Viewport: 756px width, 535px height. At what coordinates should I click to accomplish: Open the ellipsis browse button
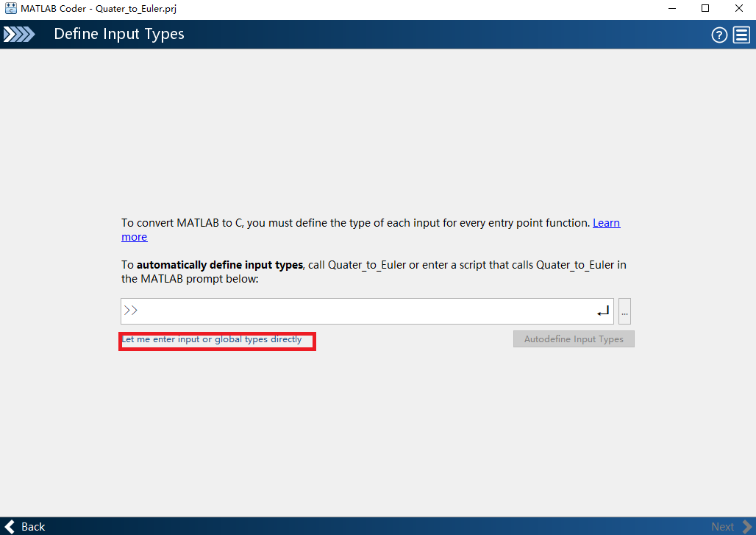[624, 311]
